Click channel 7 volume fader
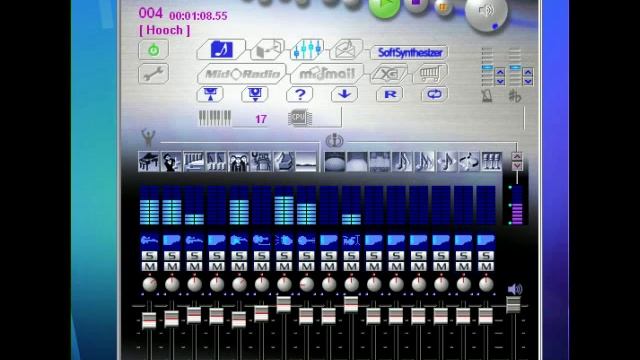 point(284,304)
